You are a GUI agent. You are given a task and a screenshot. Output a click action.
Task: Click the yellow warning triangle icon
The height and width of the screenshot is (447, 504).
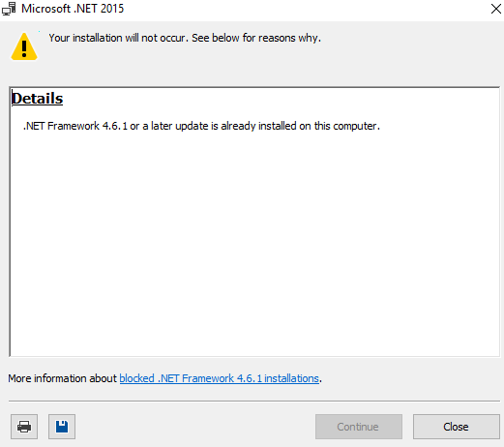coord(24,46)
